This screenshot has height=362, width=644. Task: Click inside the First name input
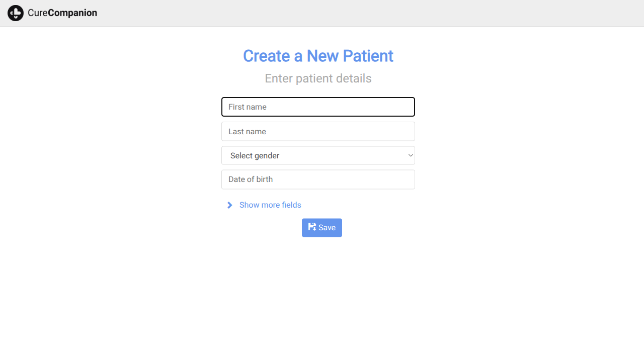click(x=318, y=107)
